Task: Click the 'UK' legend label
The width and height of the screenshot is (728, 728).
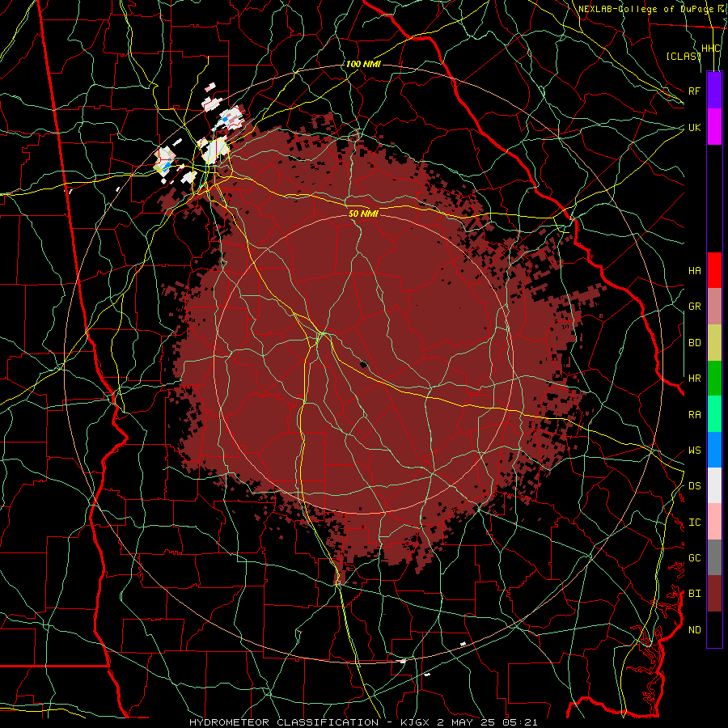Action: (695, 127)
